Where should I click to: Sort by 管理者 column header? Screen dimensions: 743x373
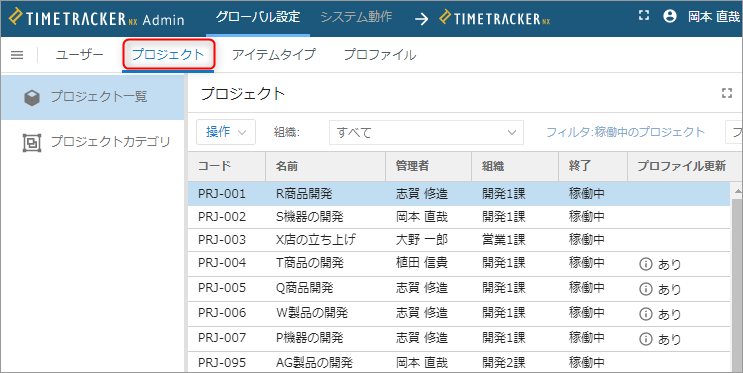click(428, 166)
